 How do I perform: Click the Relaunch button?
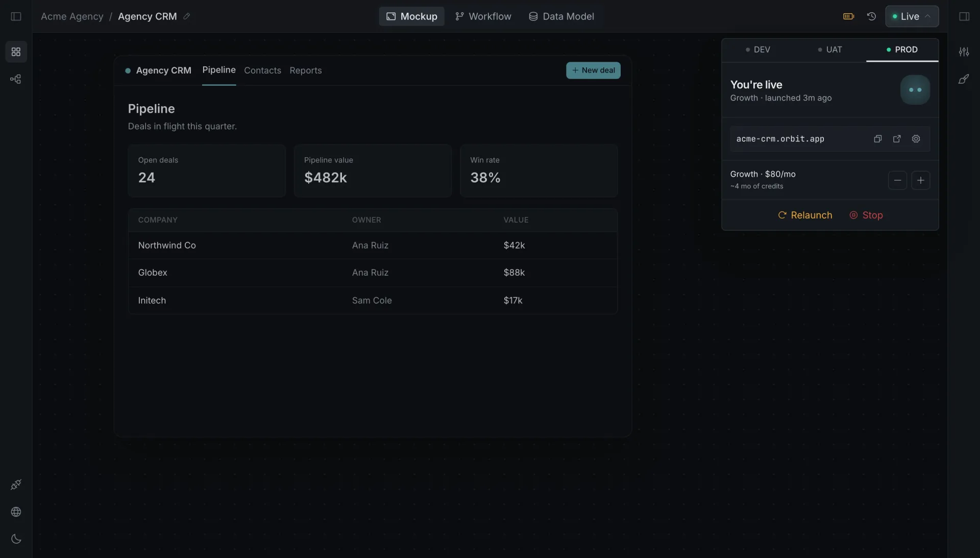(805, 215)
